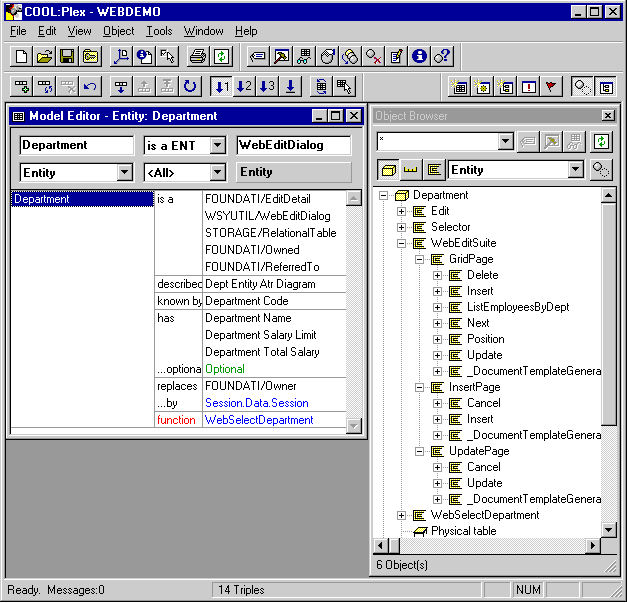Click the New model toolbar icon
The image size is (627, 603).
click(x=21, y=56)
